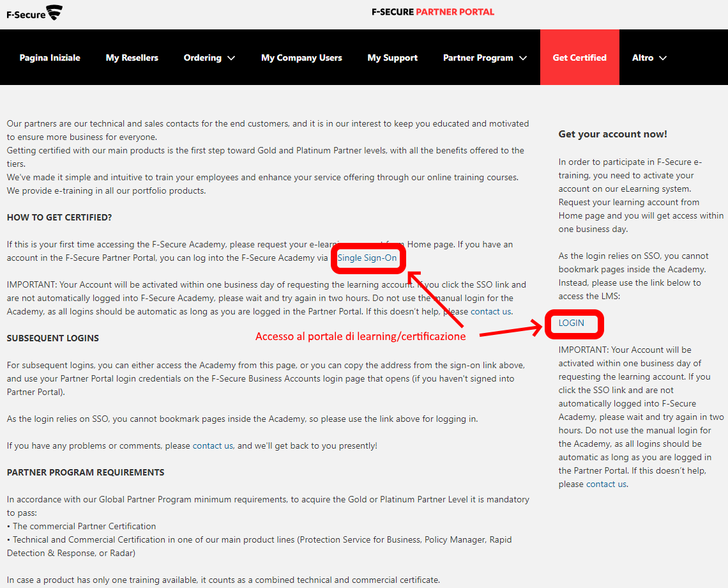
Task: Open contact us link in the sidebar paragraph
Action: point(607,484)
